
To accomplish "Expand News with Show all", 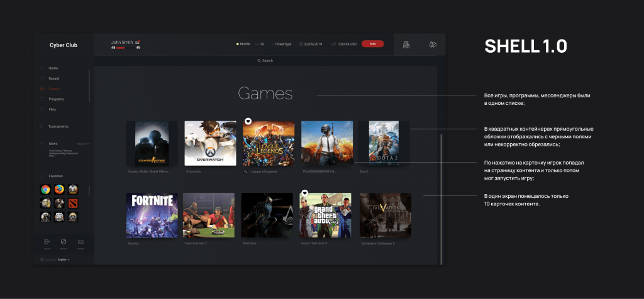I will [x=82, y=144].
